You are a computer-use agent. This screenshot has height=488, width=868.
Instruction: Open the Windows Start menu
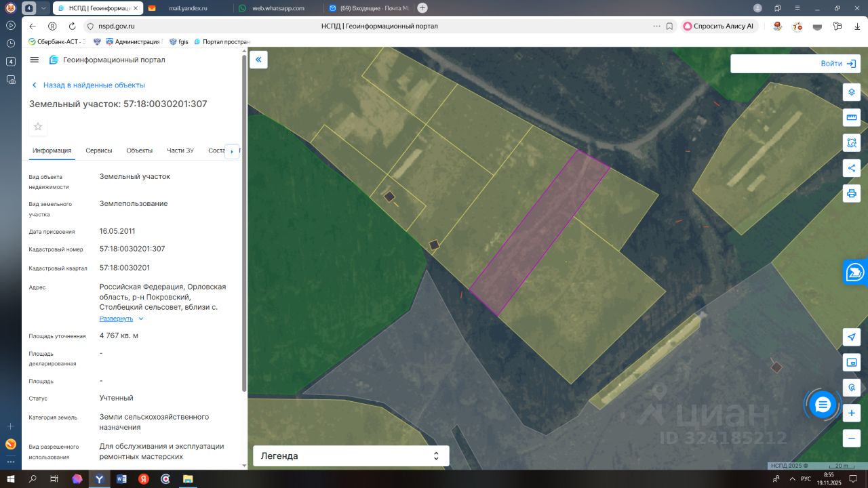click(x=11, y=479)
